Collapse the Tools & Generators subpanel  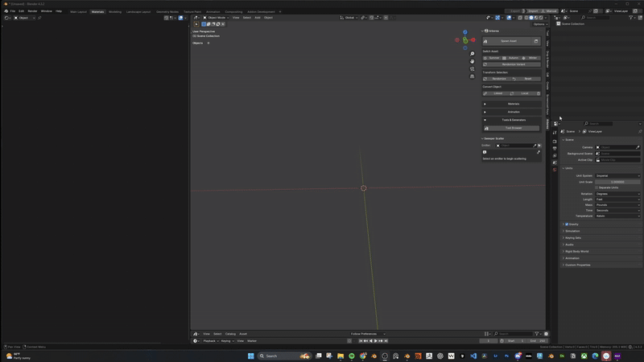point(511,120)
